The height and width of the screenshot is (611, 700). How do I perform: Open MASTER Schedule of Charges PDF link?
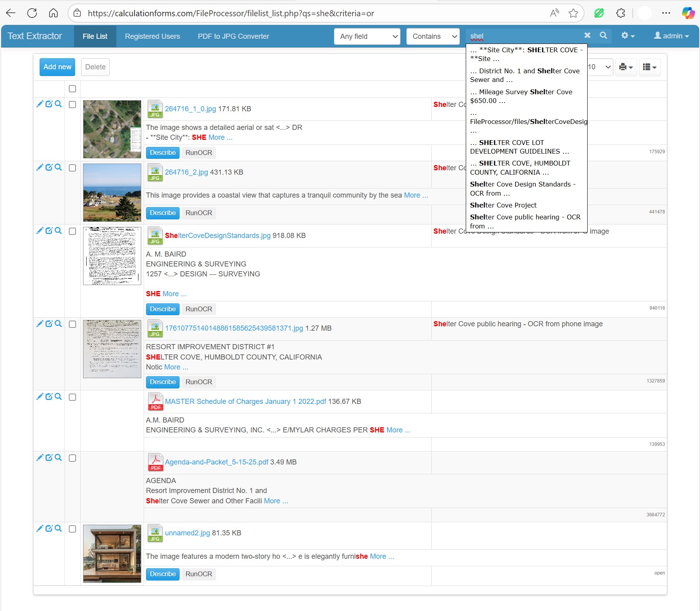coord(245,402)
